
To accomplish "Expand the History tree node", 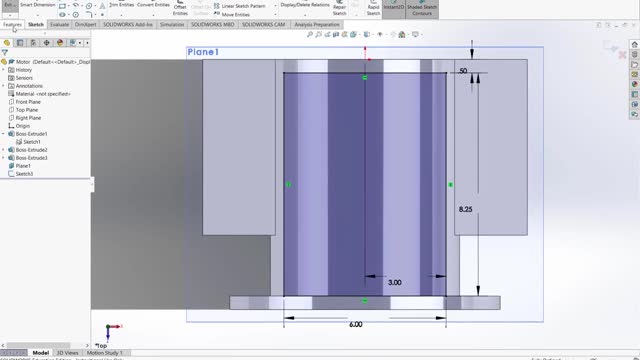I will tap(3, 70).
